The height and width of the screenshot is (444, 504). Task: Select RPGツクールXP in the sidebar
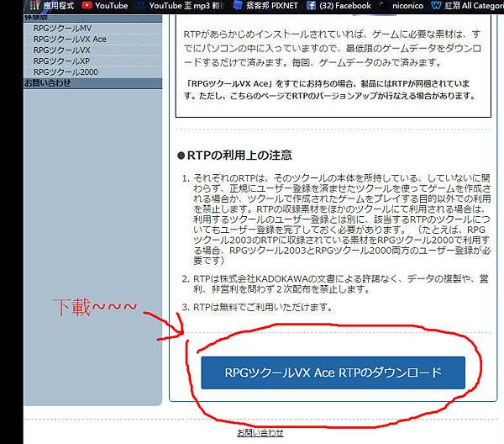[61, 61]
